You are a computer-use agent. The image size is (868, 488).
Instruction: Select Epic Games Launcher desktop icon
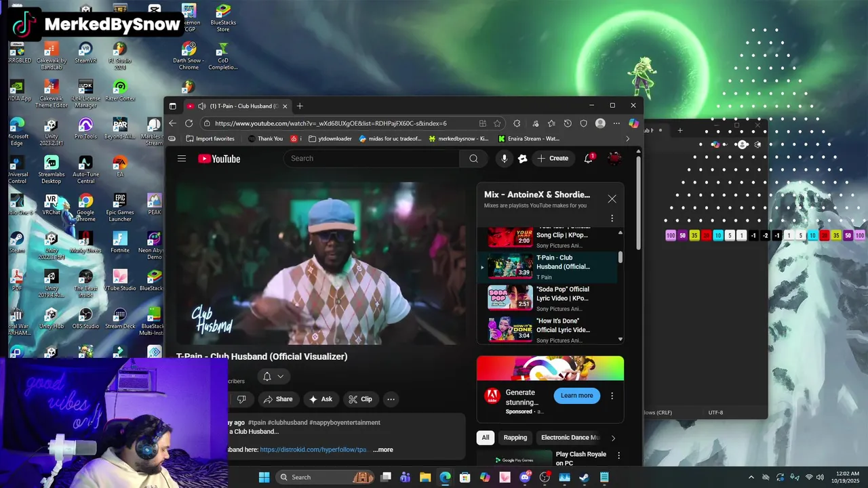(x=120, y=208)
